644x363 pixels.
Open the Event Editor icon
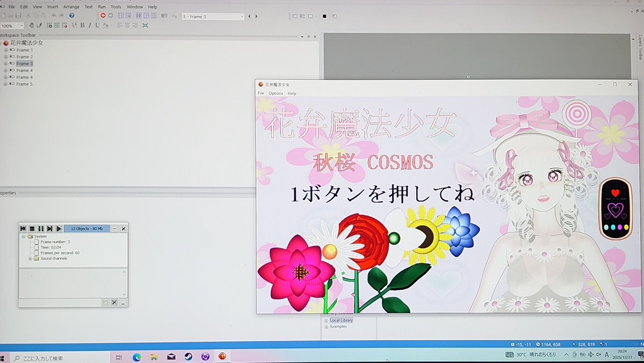139,16
